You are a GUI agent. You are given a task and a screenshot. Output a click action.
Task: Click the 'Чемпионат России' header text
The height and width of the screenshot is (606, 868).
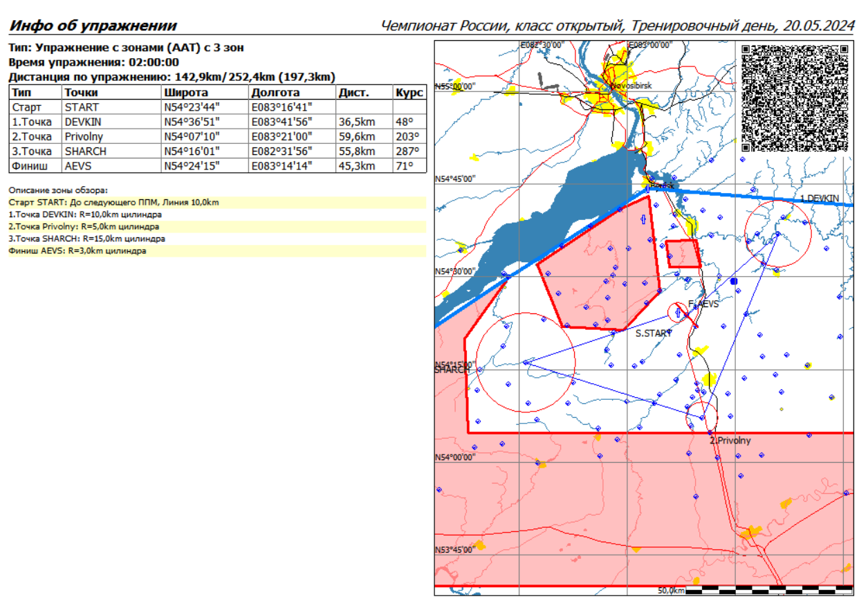tap(443, 26)
